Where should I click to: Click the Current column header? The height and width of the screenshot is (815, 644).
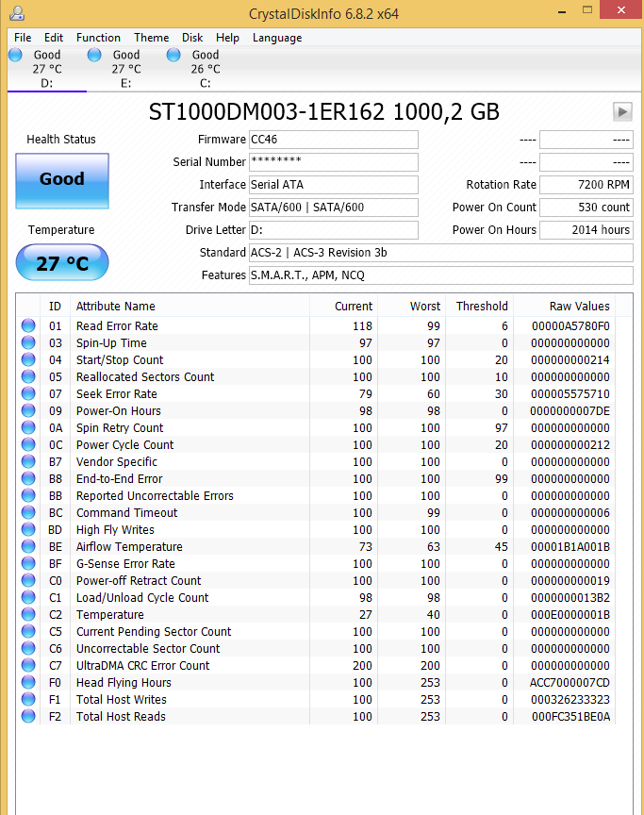[343, 307]
